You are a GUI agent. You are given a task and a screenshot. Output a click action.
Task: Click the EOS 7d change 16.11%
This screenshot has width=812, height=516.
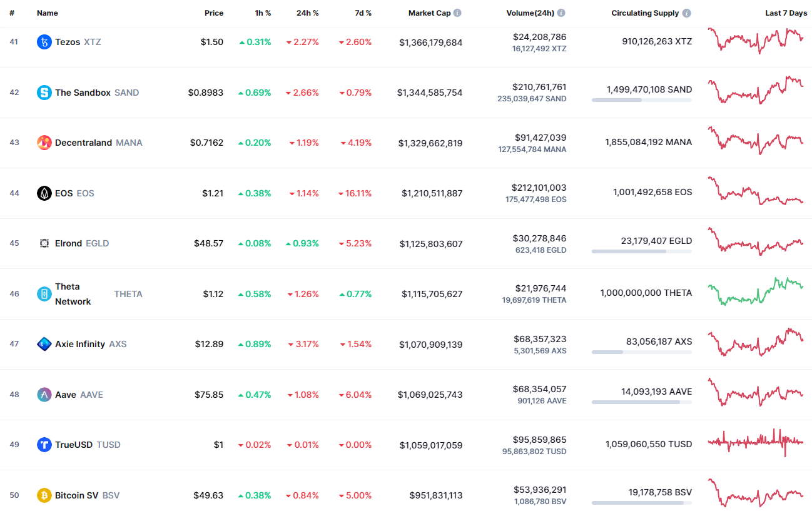(355, 193)
